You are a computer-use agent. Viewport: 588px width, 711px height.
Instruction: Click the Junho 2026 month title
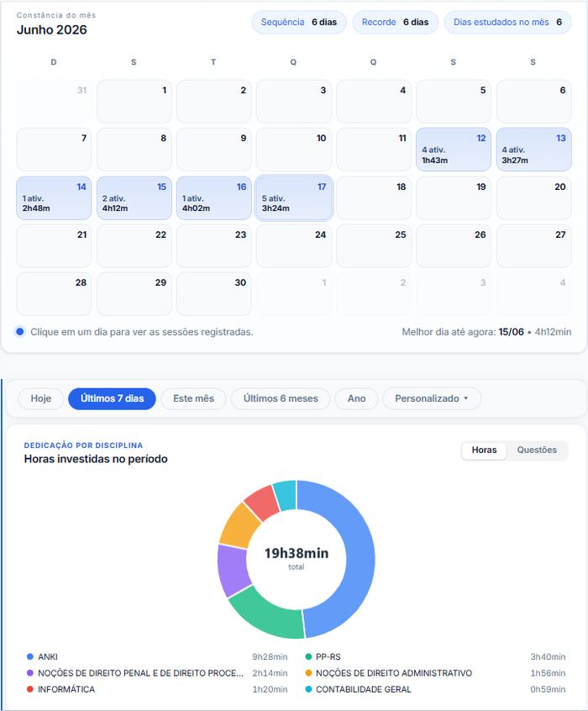pyautogui.click(x=52, y=30)
